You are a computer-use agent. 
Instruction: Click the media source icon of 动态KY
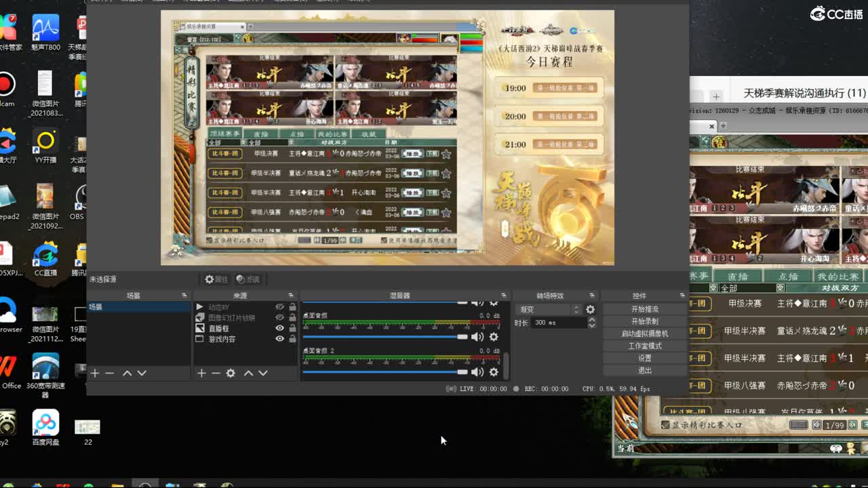[x=199, y=307]
